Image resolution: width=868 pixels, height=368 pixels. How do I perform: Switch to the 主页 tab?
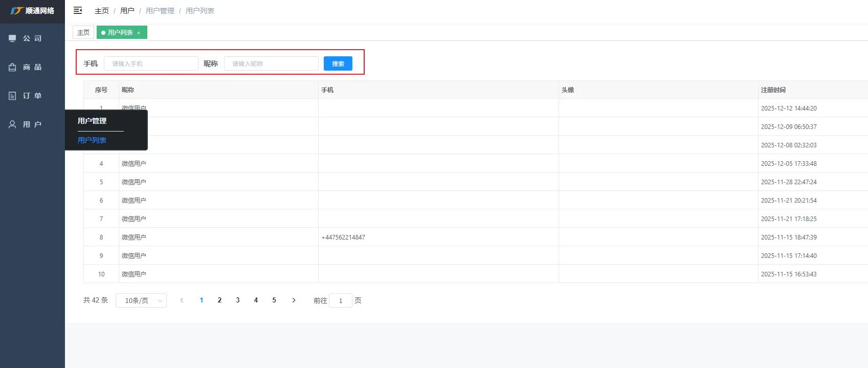pyautogui.click(x=83, y=33)
